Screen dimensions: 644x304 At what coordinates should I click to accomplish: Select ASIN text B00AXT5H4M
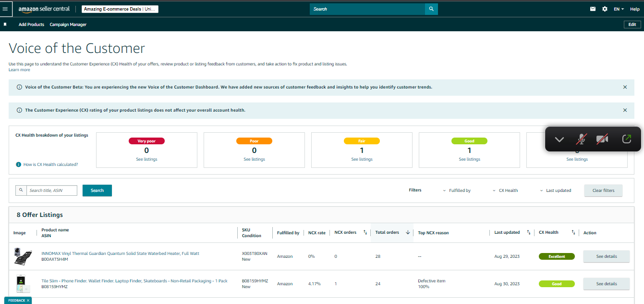click(55, 259)
